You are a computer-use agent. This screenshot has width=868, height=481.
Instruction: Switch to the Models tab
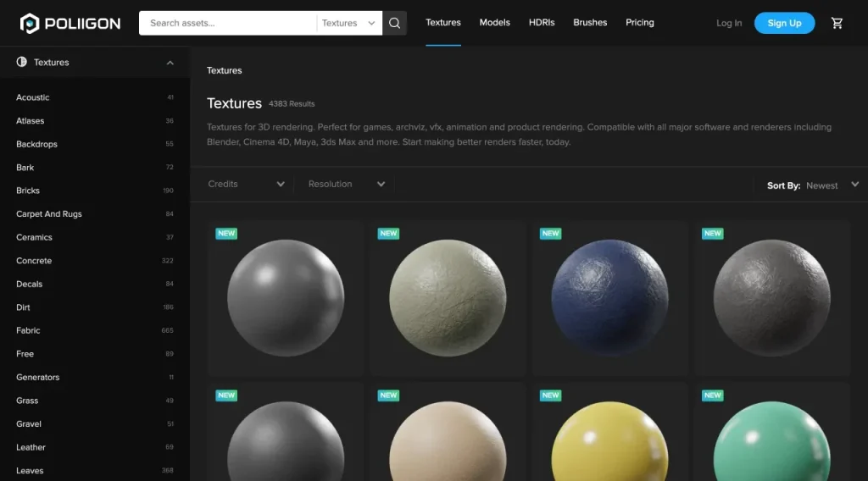(x=494, y=23)
